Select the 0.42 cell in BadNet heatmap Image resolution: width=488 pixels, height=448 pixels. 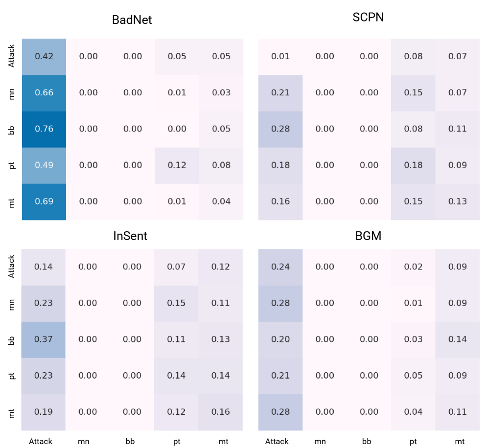(44, 56)
